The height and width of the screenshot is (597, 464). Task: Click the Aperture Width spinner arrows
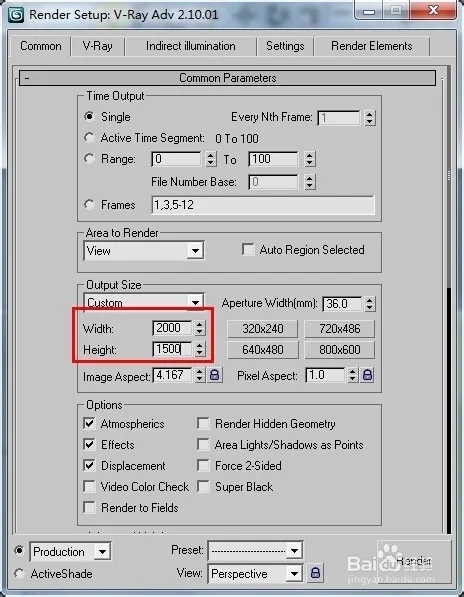369,304
